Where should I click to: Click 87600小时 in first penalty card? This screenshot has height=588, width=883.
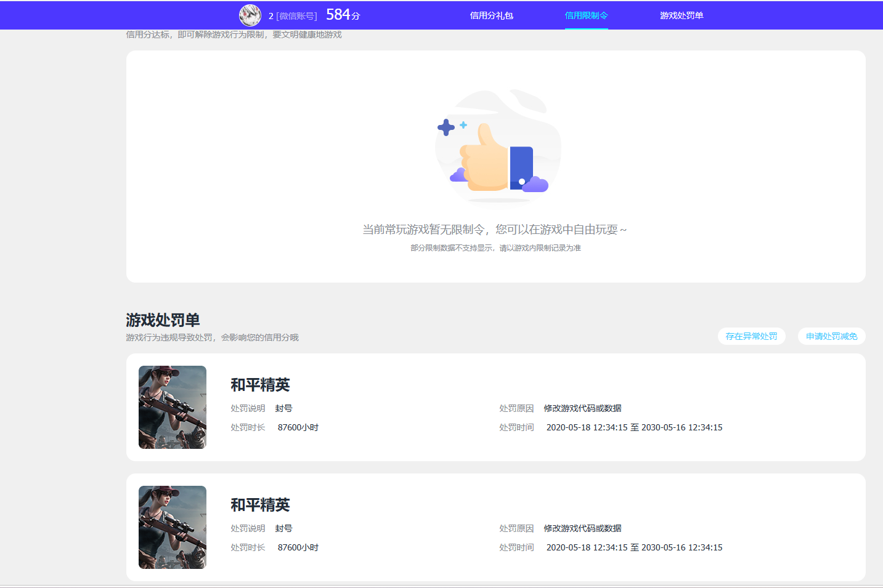pos(298,427)
